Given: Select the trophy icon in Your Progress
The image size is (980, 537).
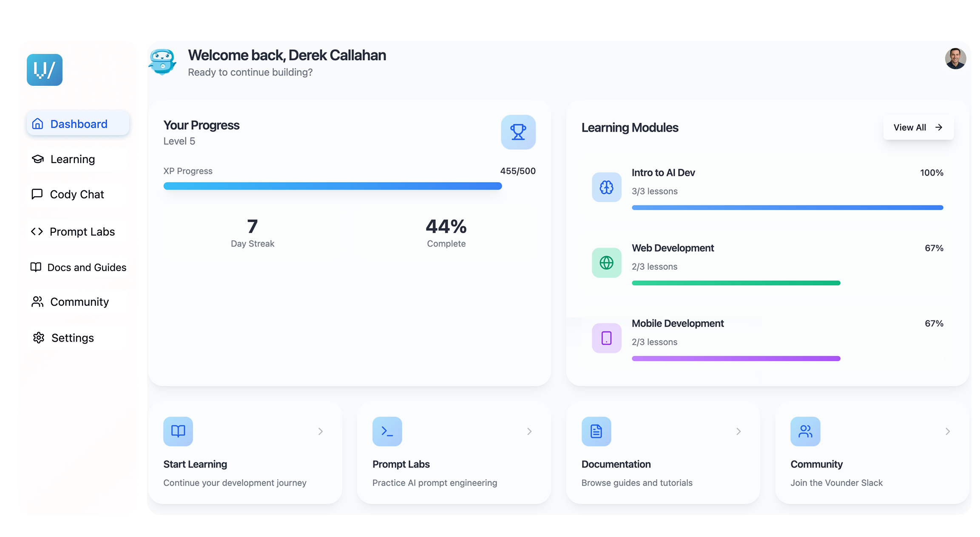Looking at the screenshot, I should 518,132.
